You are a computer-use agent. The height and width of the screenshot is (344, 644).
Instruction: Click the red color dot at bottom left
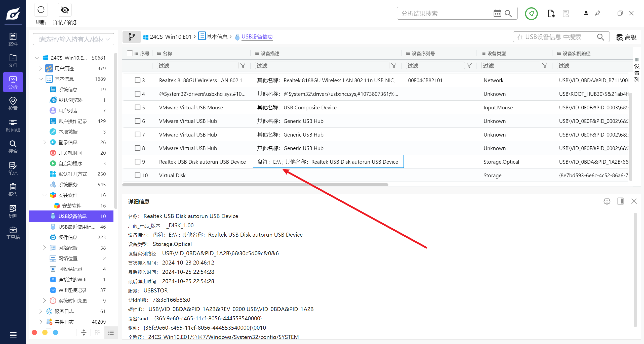pos(34,333)
